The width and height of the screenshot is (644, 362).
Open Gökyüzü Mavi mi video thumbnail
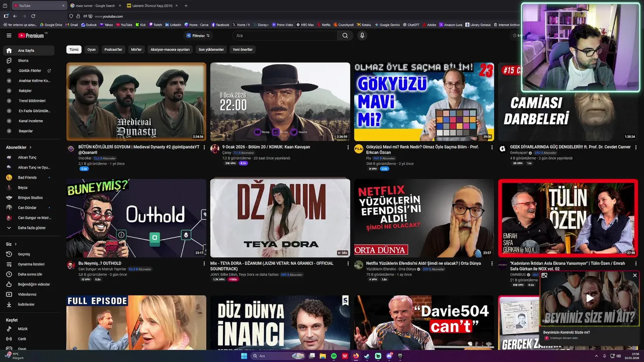pos(424,102)
